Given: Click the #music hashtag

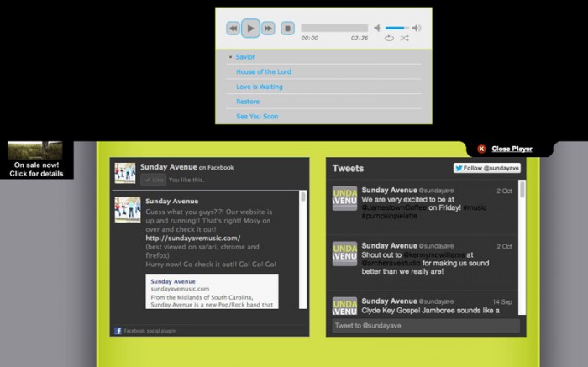Looking at the screenshot, I should pyautogui.click(x=475, y=207).
